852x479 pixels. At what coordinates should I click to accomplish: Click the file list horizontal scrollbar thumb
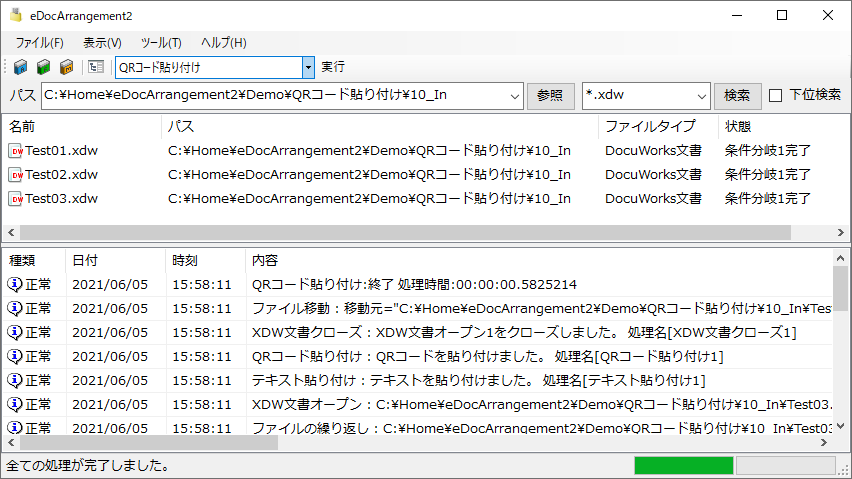point(405,232)
